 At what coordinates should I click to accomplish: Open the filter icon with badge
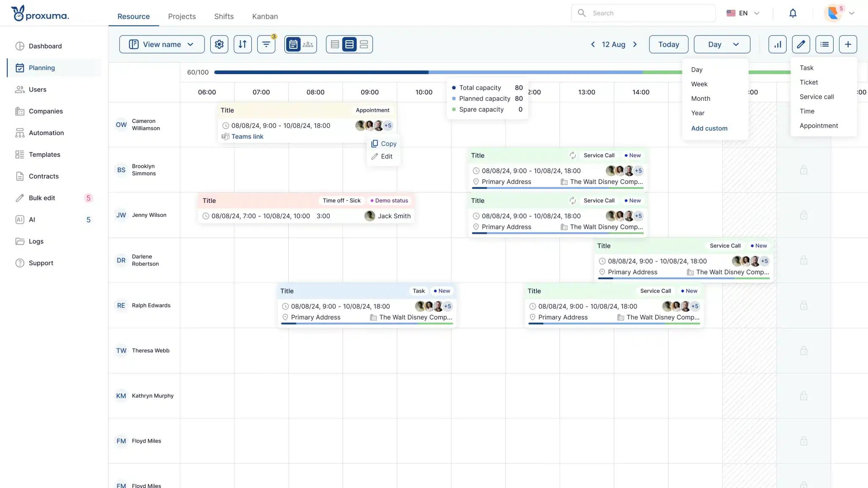tap(266, 44)
